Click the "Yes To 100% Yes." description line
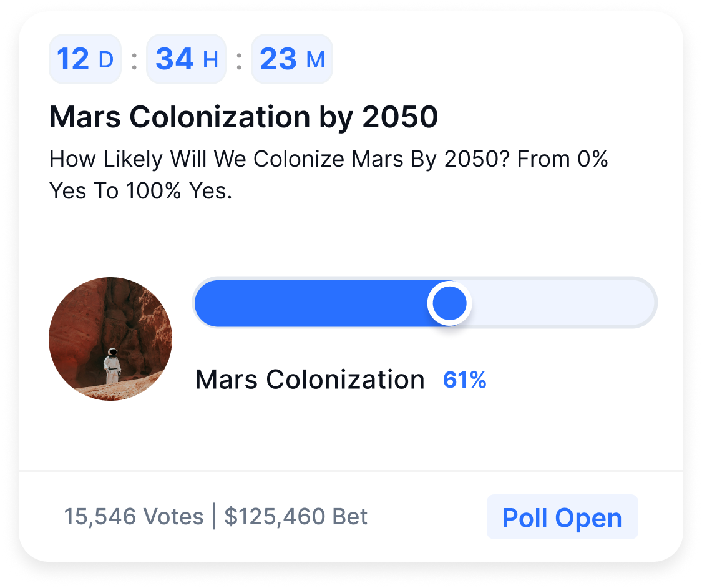 tap(140, 191)
